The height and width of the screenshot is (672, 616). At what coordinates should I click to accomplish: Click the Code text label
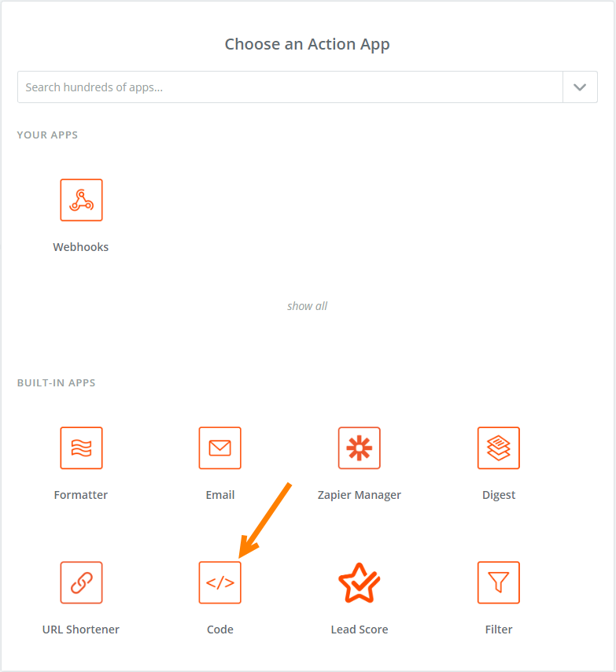coord(220,630)
